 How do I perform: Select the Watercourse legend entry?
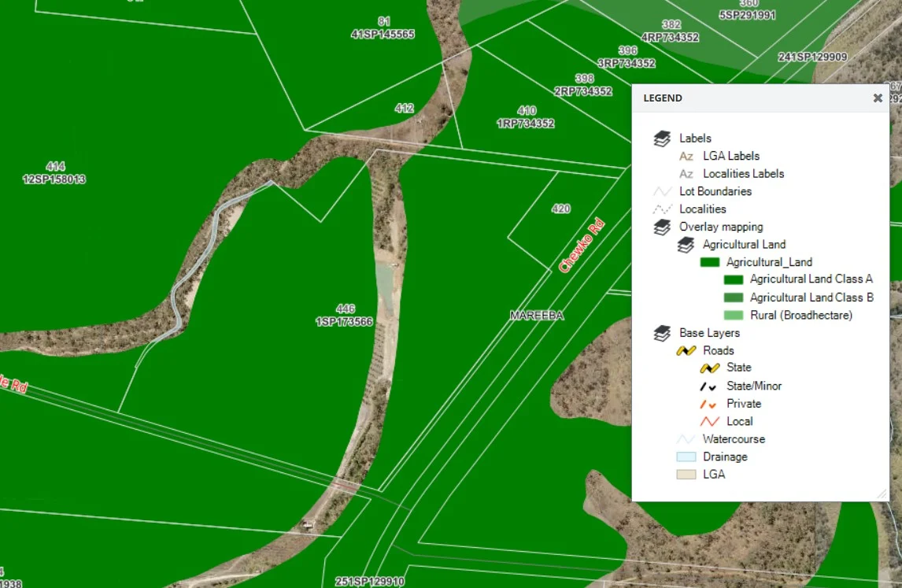(x=733, y=439)
